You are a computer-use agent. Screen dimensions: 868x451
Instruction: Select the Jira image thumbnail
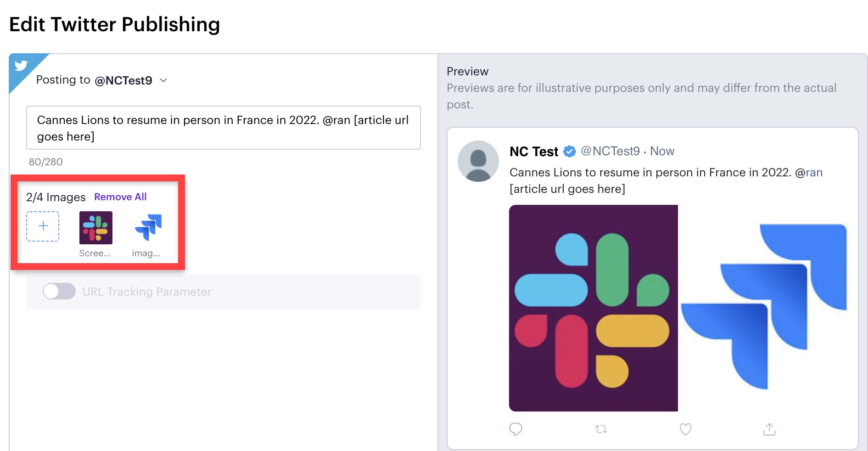click(148, 228)
